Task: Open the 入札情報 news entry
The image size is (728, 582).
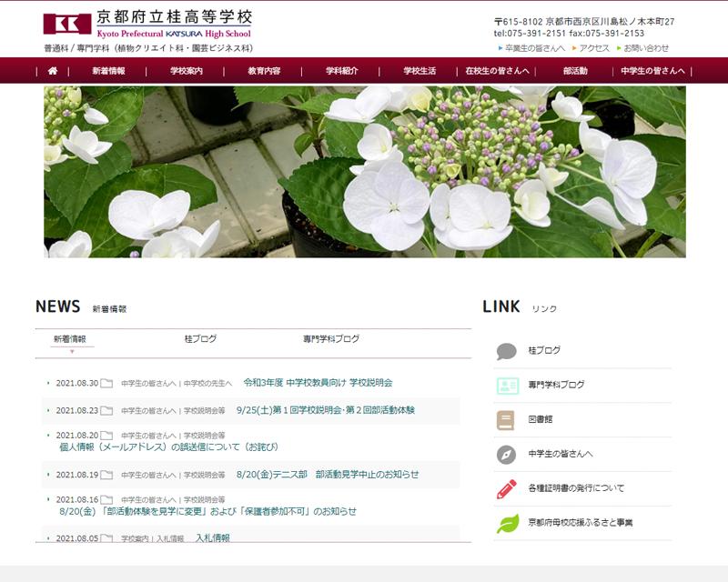Action: point(213,538)
